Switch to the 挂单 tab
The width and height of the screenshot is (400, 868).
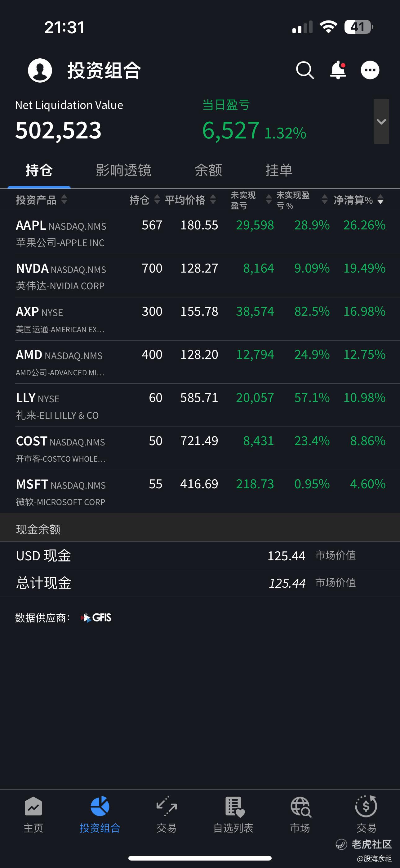[x=279, y=170]
